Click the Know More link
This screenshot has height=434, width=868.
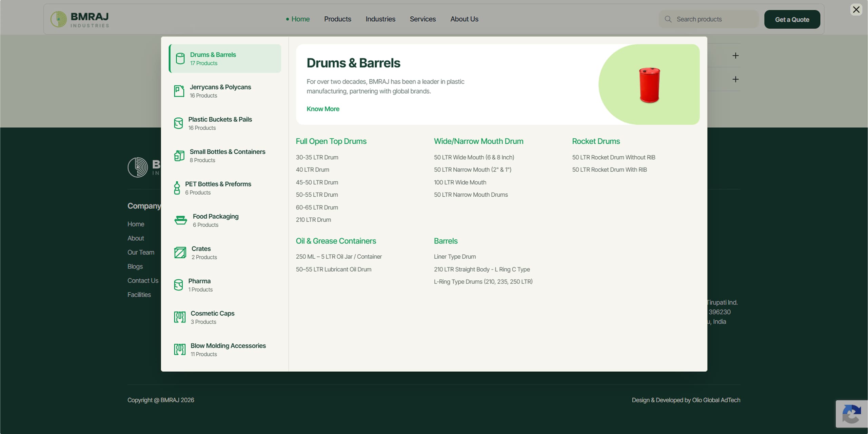(x=323, y=109)
